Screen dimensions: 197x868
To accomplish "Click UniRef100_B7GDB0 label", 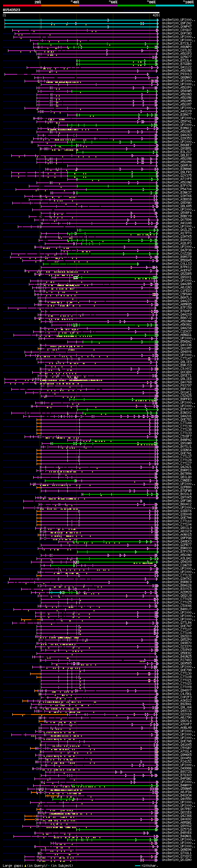I will pos(177,64).
